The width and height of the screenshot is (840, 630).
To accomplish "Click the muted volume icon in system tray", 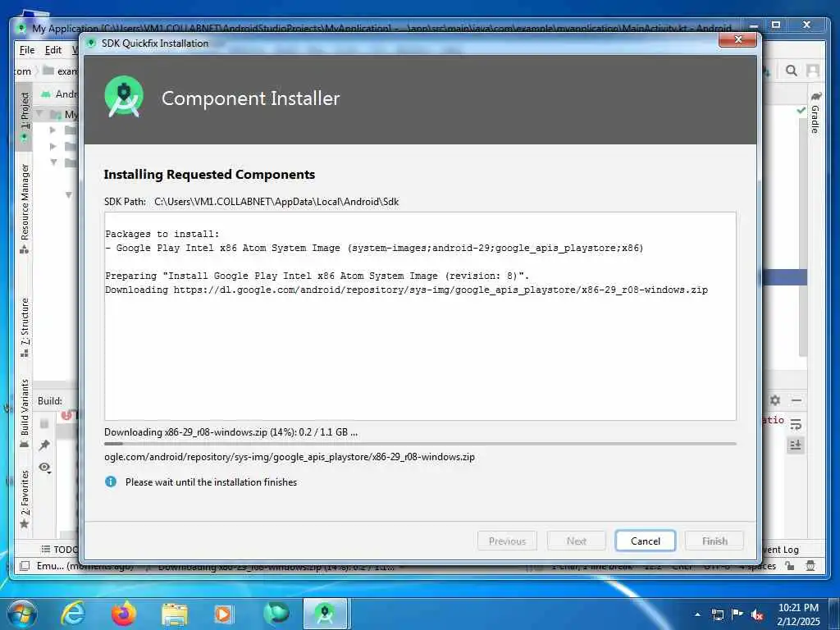I will tap(757, 614).
